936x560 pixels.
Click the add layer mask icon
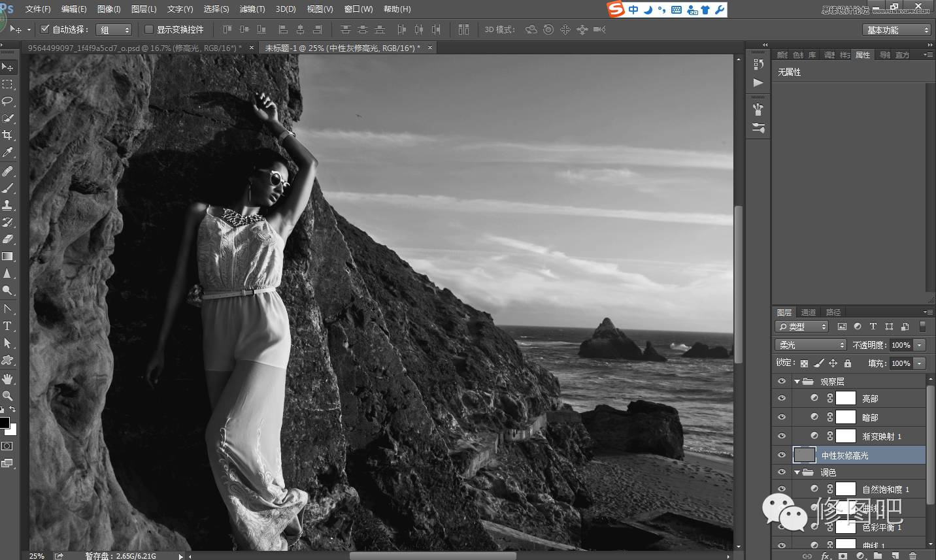tap(843, 556)
